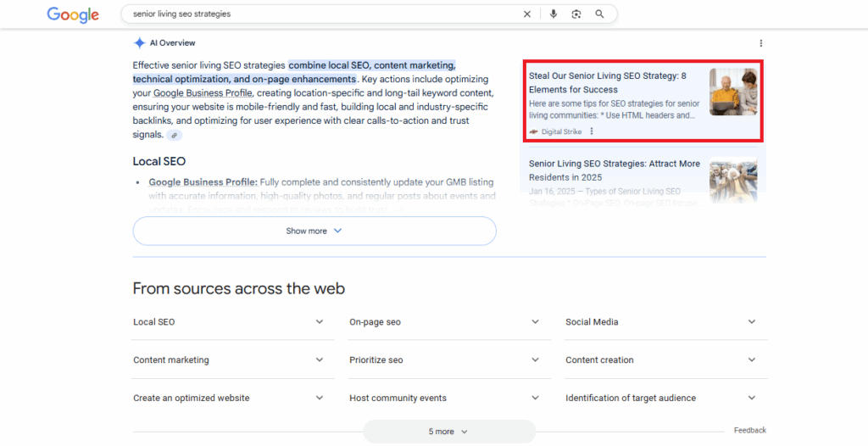Open Digital Strike result three-dot menu
868x446 pixels.
(x=592, y=131)
